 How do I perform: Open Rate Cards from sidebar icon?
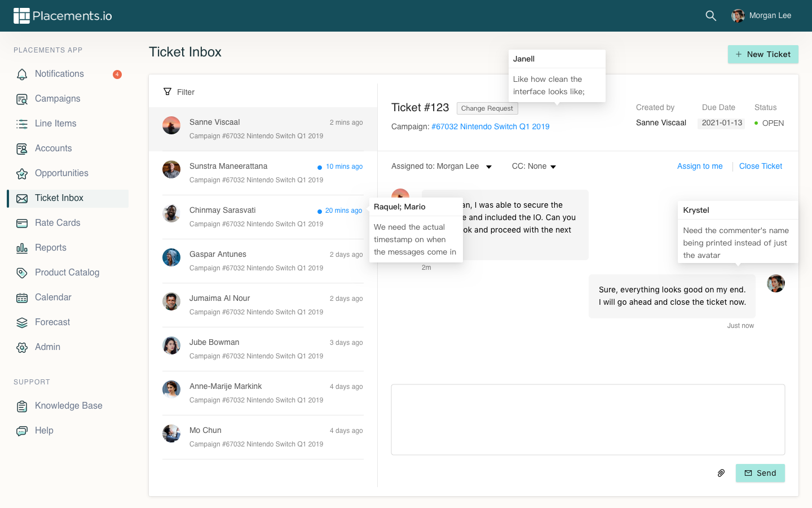click(x=22, y=223)
